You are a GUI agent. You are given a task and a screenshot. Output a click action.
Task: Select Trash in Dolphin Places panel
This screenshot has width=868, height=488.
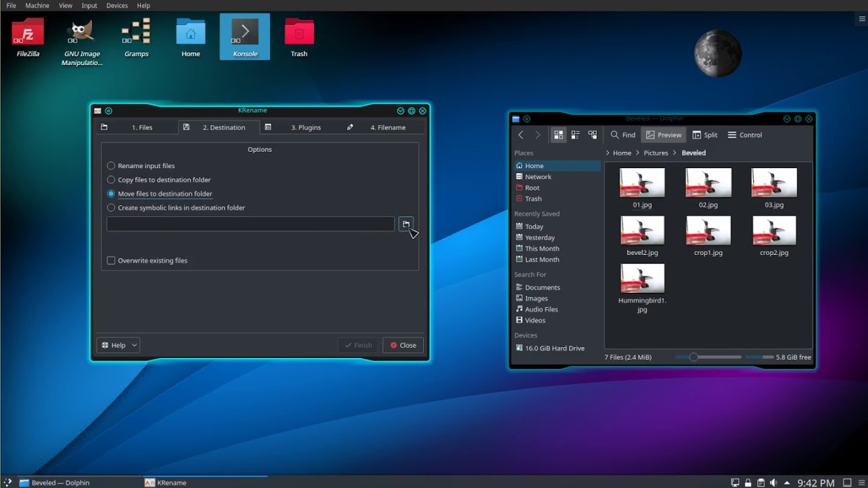pyautogui.click(x=557, y=199)
